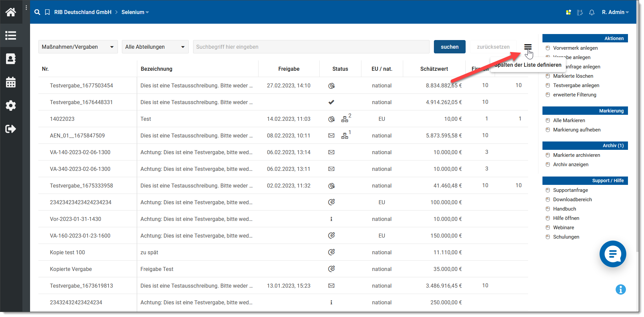Open the list view sidebar icon
The height and width of the screenshot is (317, 644).
coord(11,35)
